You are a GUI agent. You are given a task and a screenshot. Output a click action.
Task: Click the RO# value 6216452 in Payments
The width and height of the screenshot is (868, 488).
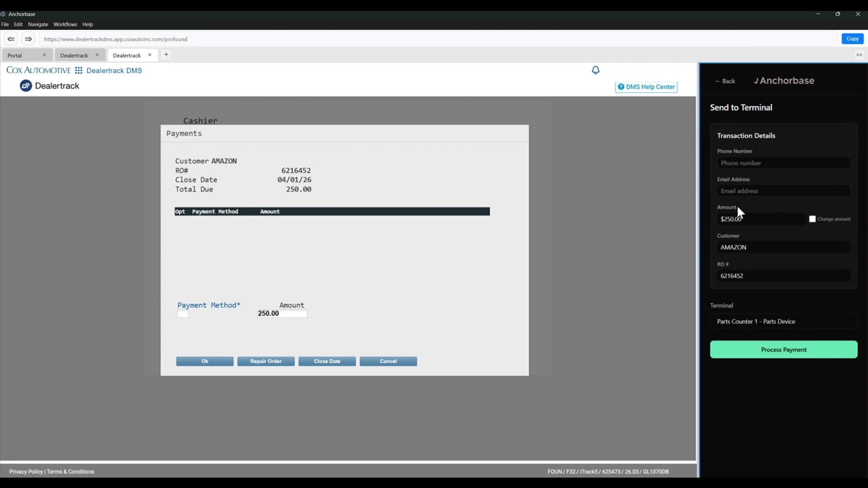[x=296, y=171]
